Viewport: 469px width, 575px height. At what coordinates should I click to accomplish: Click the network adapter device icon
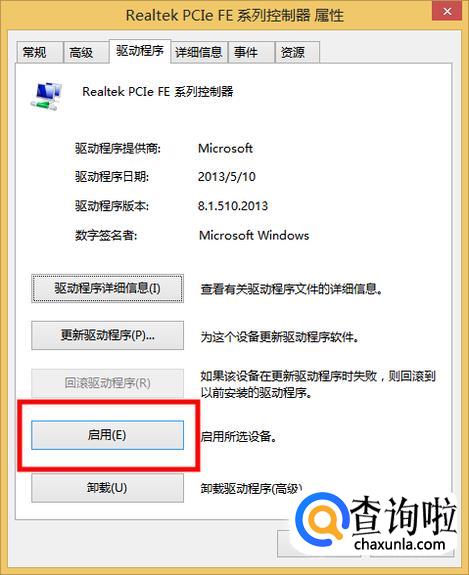[46, 95]
